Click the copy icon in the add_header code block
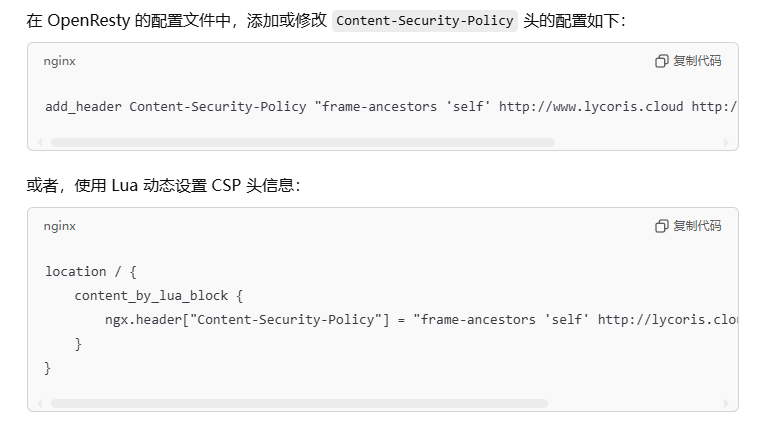The width and height of the screenshot is (784, 432). [662, 61]
